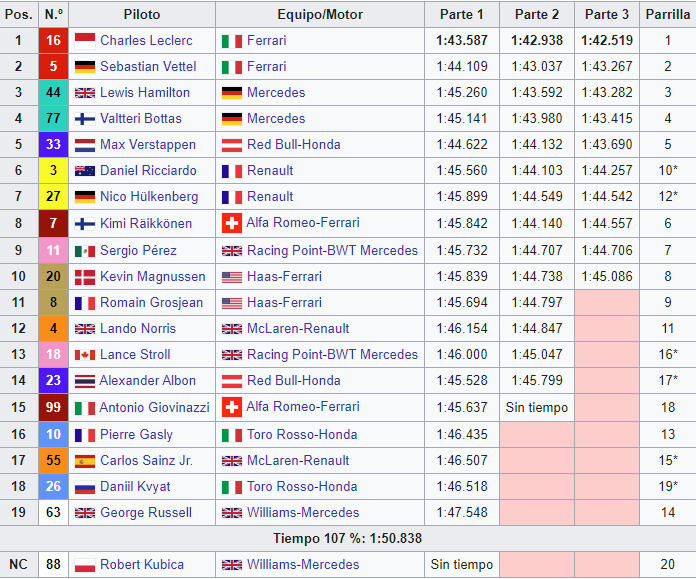This screenshot has height=579, width=696.
Task: Click the German flag in Hamilton's Mercedes cell
Action: (x=232, y=93)
